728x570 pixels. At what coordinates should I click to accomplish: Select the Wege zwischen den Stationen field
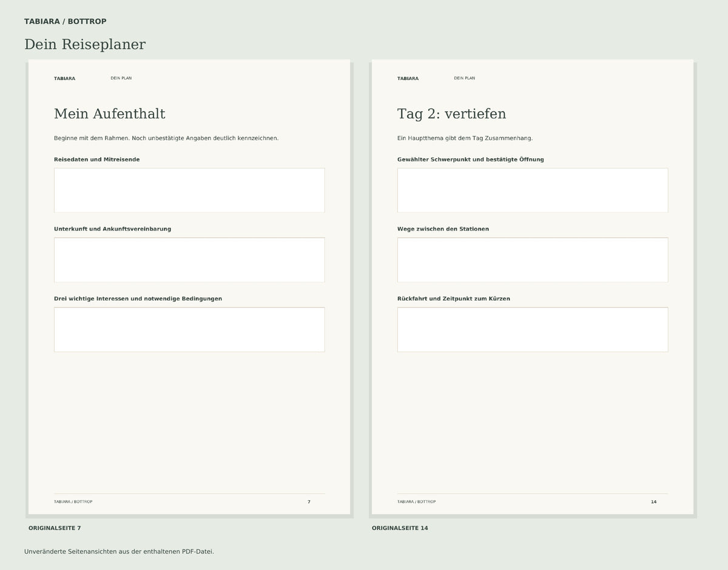(533, 260)
